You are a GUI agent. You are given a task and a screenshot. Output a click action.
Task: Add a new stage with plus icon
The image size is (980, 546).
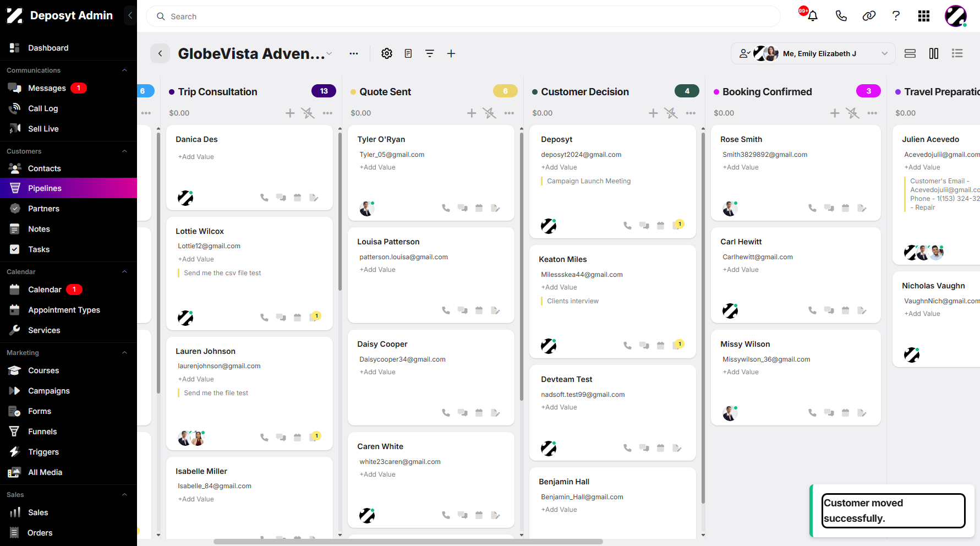coord(451,53)
